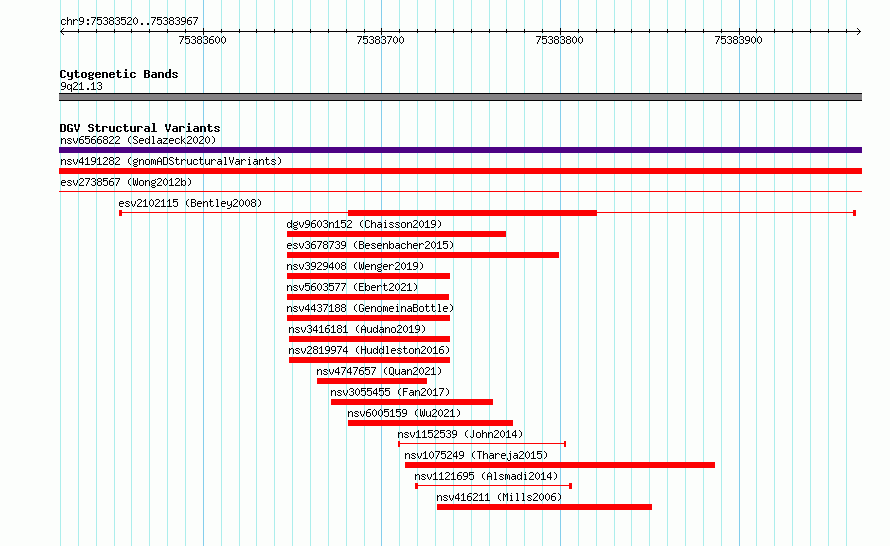Screen dimensions: 890x546
Task: Open nsv2819974 (Huddleston2016) variant label
Action: pos(369,350)
